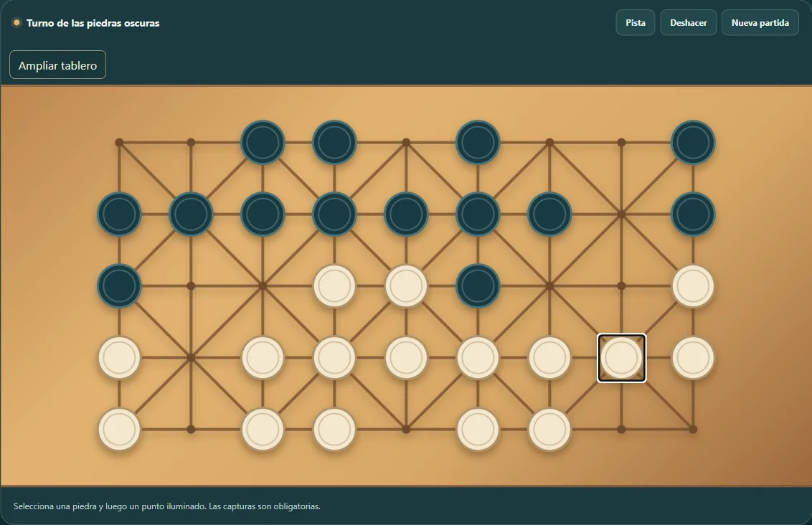Select the light stone at fourth row's left edge
This screenshot has height=525, width=812.
[x=119, y=358]
